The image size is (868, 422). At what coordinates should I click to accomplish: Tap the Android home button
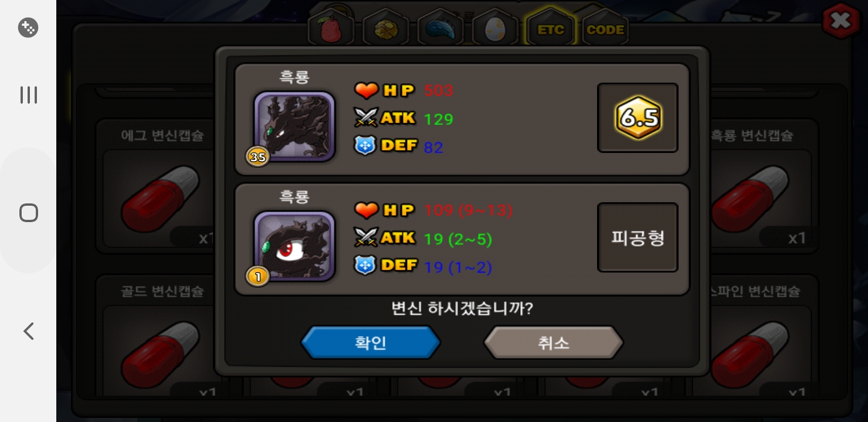point(28,212)
